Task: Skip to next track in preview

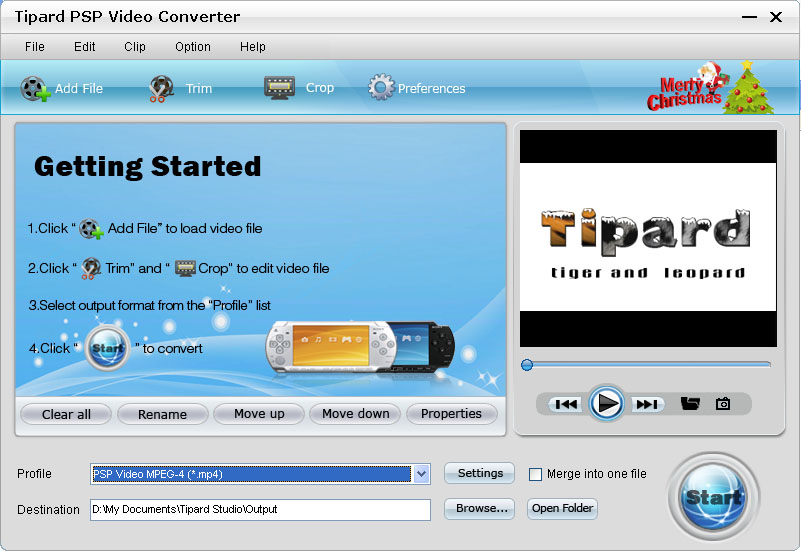Action: tap(647, 404)
